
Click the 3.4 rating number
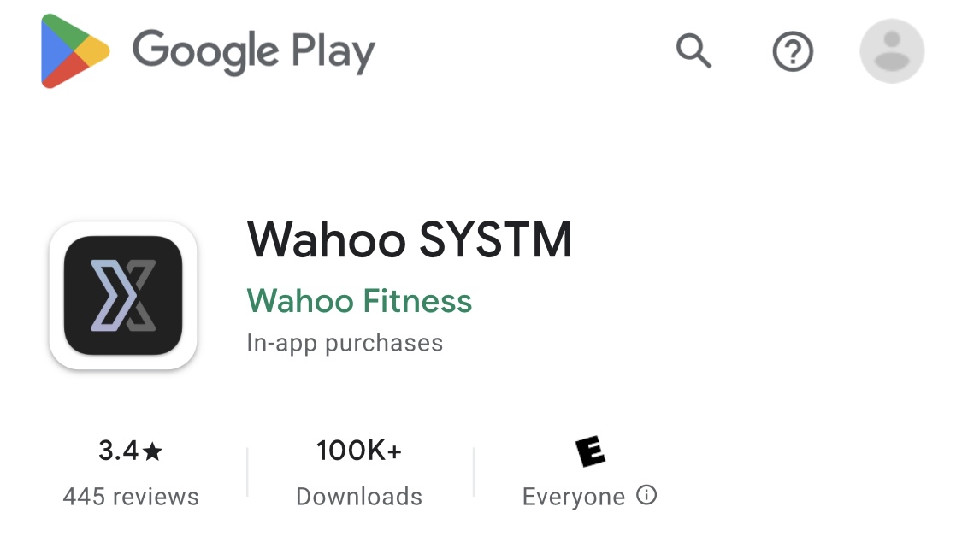click(x=118, y=451)
